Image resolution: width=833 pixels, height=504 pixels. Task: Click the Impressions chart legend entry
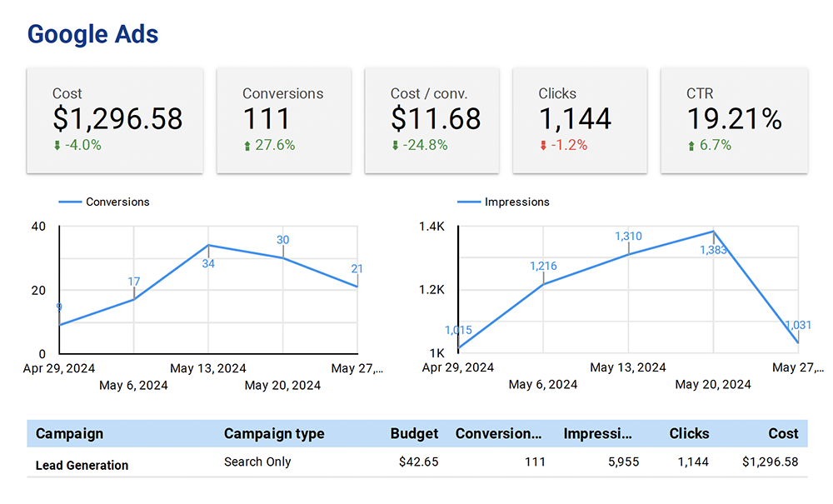(503, 202)
